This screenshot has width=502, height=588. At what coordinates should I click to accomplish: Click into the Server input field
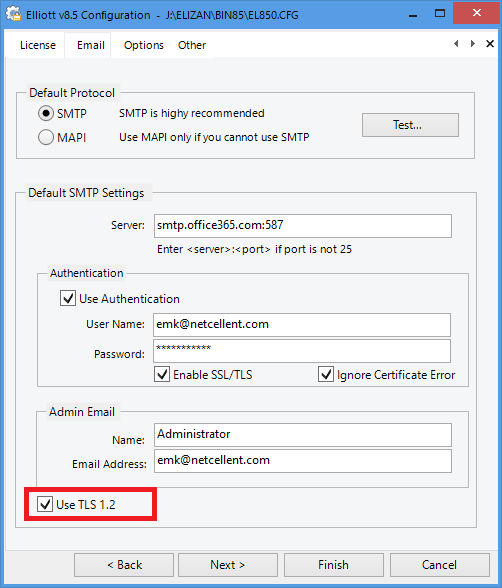[x=303, y=226]
